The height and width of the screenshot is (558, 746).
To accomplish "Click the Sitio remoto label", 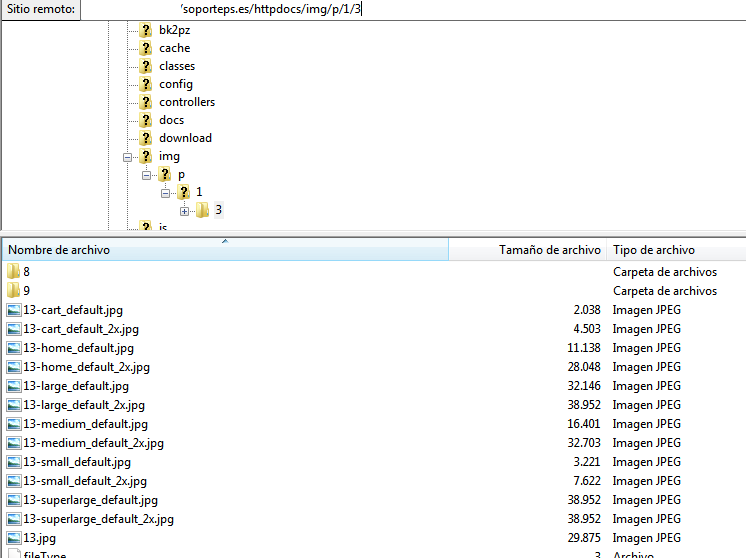I will pyautogui.click(x=41, y=9).
